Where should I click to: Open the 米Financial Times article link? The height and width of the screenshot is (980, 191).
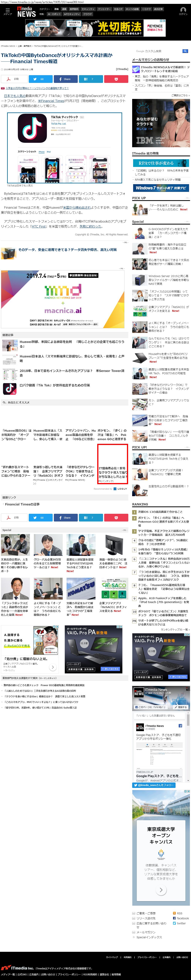[51, 101]
